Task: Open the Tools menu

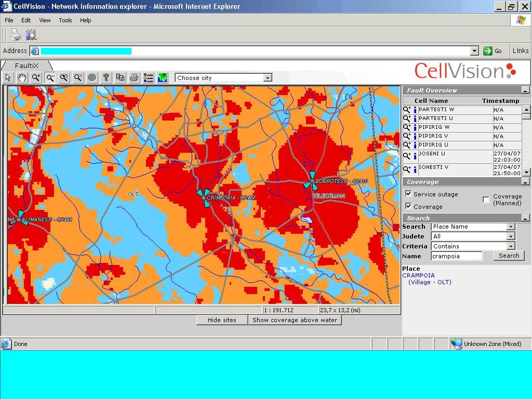Action: pos(65,20)
